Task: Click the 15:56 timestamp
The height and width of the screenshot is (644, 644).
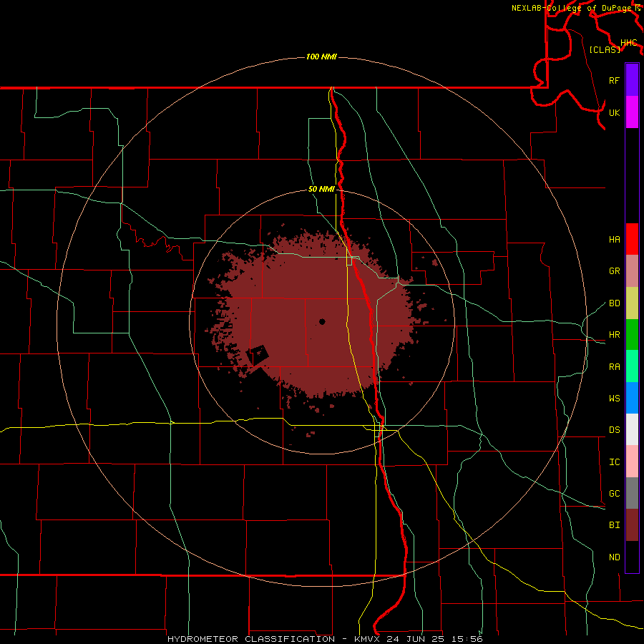Action: (468, 639)
